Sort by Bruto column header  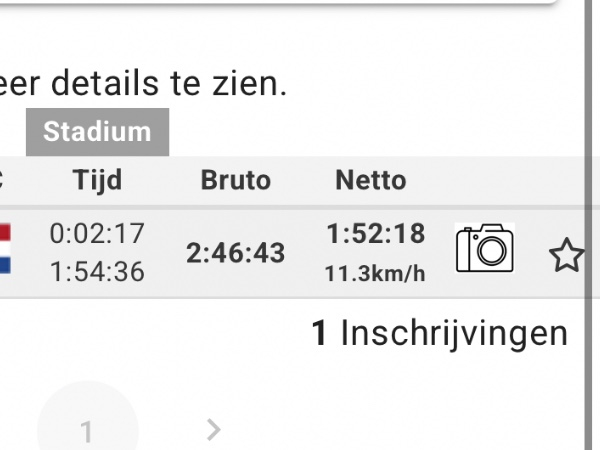[235, 180]
